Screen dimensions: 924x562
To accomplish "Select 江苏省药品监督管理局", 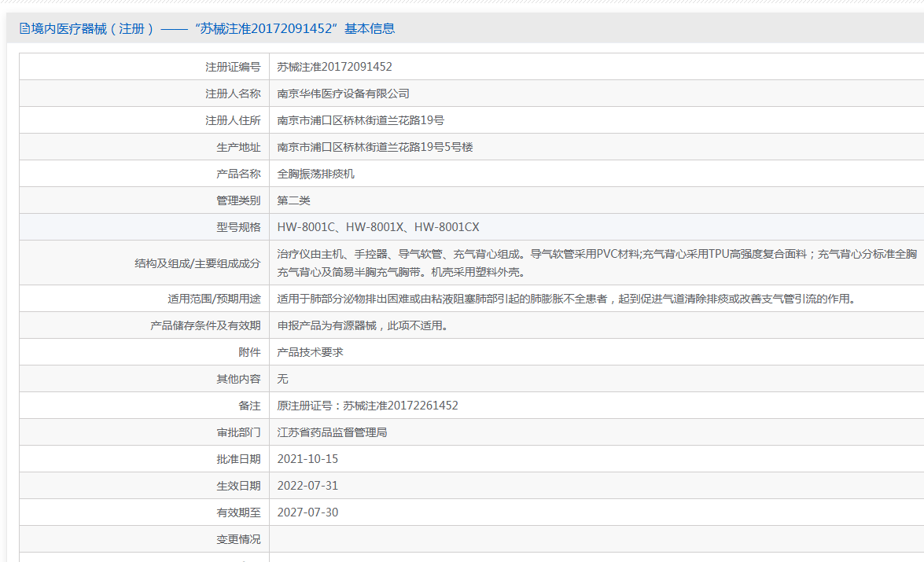I will (x=332, y=432).
